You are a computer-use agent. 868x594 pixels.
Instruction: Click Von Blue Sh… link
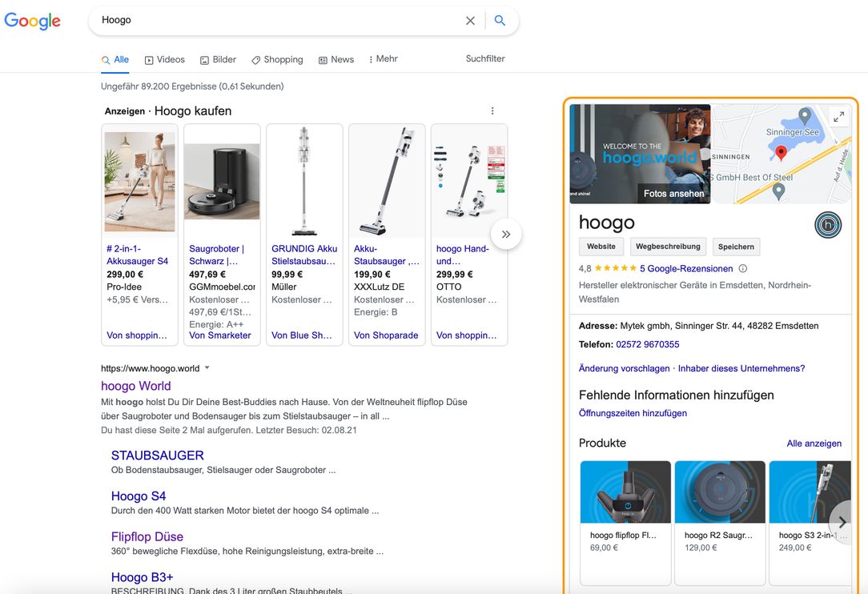302,335
